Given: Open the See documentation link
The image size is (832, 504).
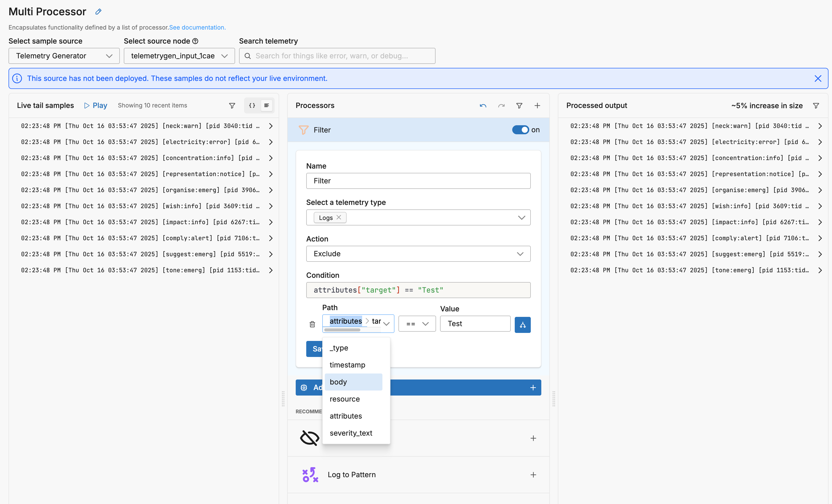Looking at the screenshot, I should [x=197, y=27].
